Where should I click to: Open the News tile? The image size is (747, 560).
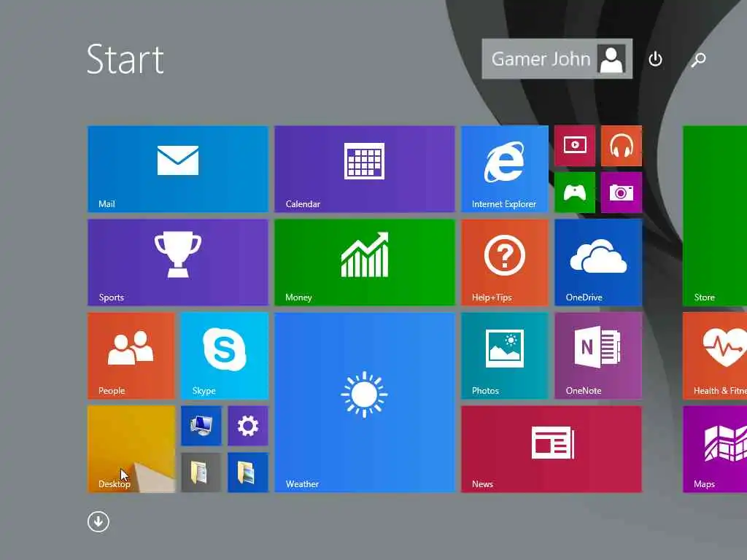(x=551, y=448)
